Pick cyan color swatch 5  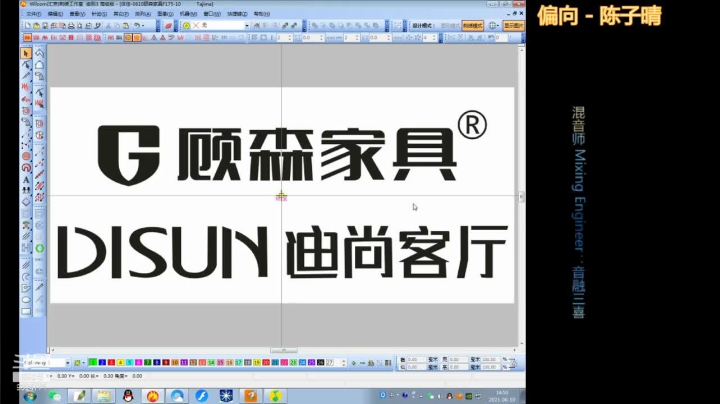(129, 363)
